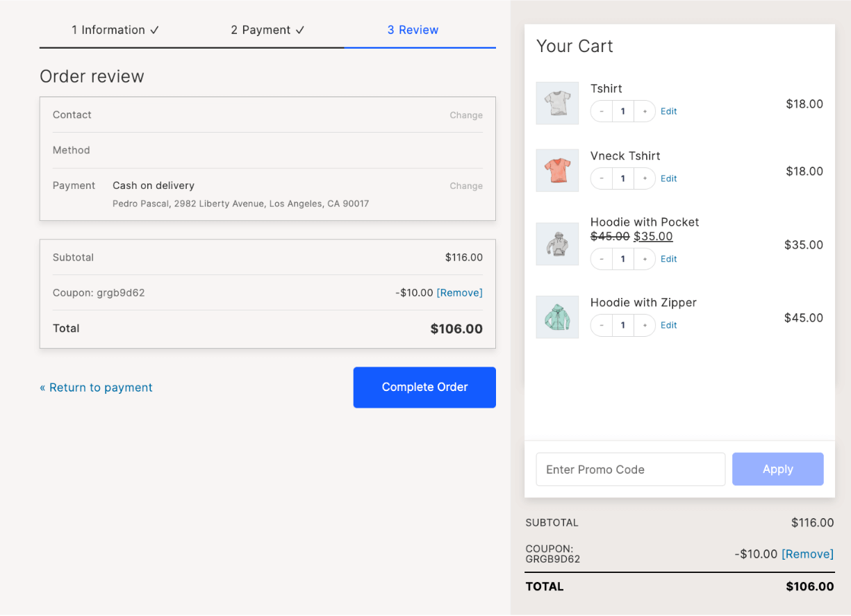851x616 pixels.
Task: Click the Pedro Pascal address line
Action: coord(241,204)
